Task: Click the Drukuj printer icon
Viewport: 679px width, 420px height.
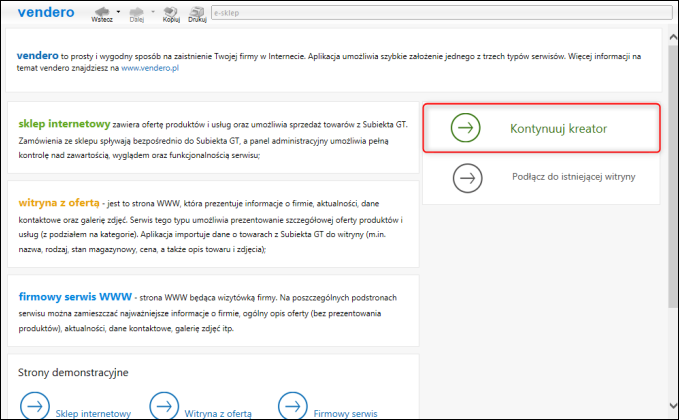Action: point(197,12)
